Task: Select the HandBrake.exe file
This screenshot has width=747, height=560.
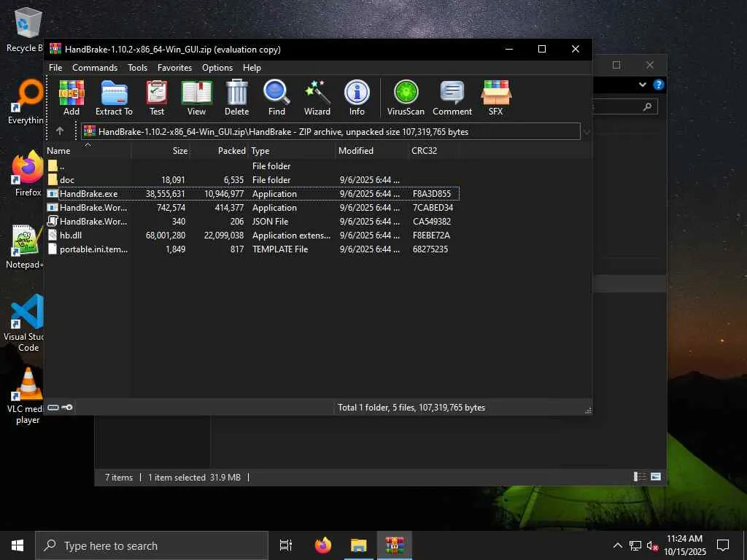Action: point(252,193)
